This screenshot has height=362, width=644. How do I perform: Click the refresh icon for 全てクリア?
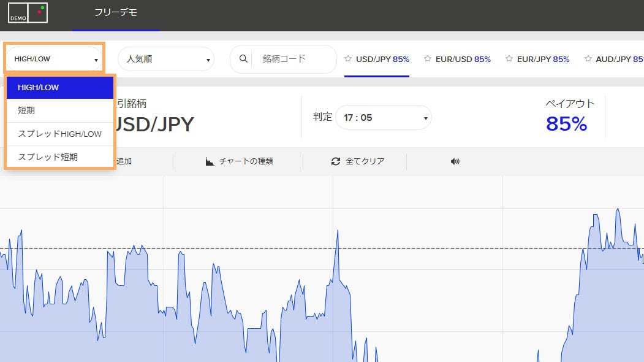pos(336,161)
